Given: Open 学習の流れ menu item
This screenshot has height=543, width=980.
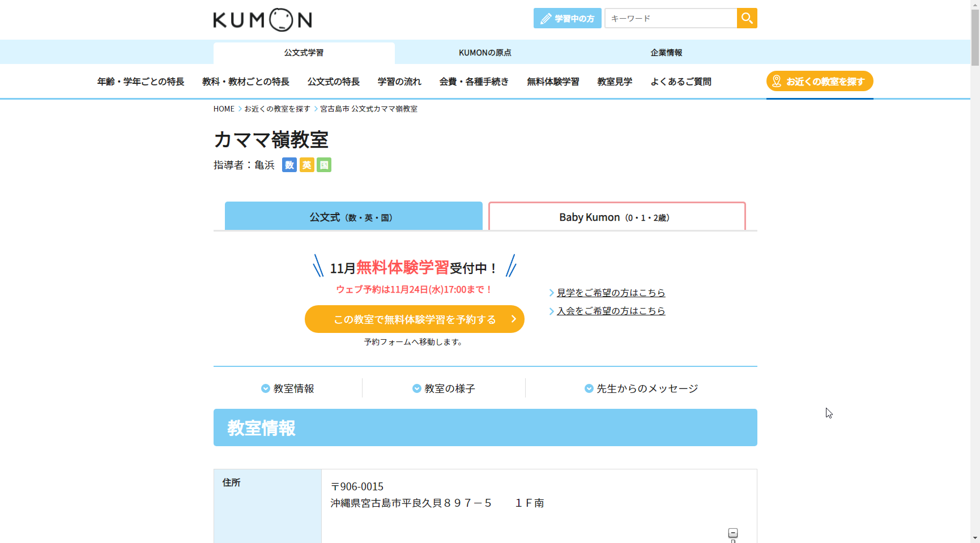Looking at the screenshot, I should tap(399, 82).
